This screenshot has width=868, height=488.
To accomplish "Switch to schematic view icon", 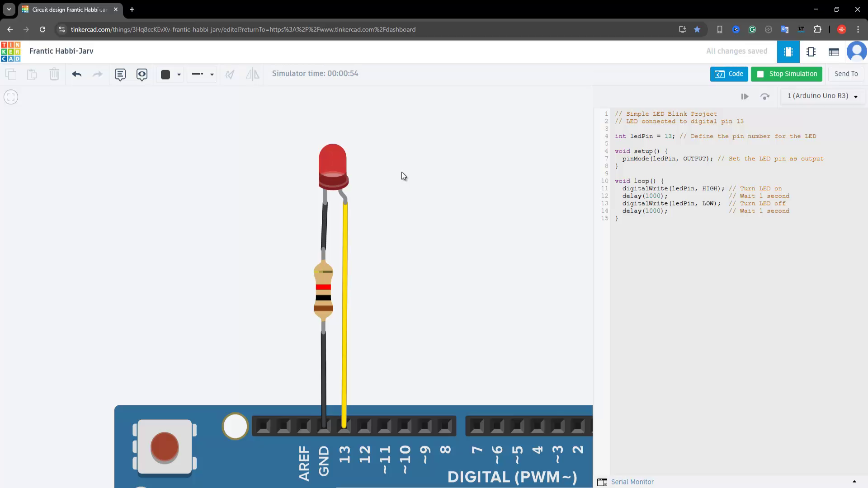I will (x=811, y=52).
